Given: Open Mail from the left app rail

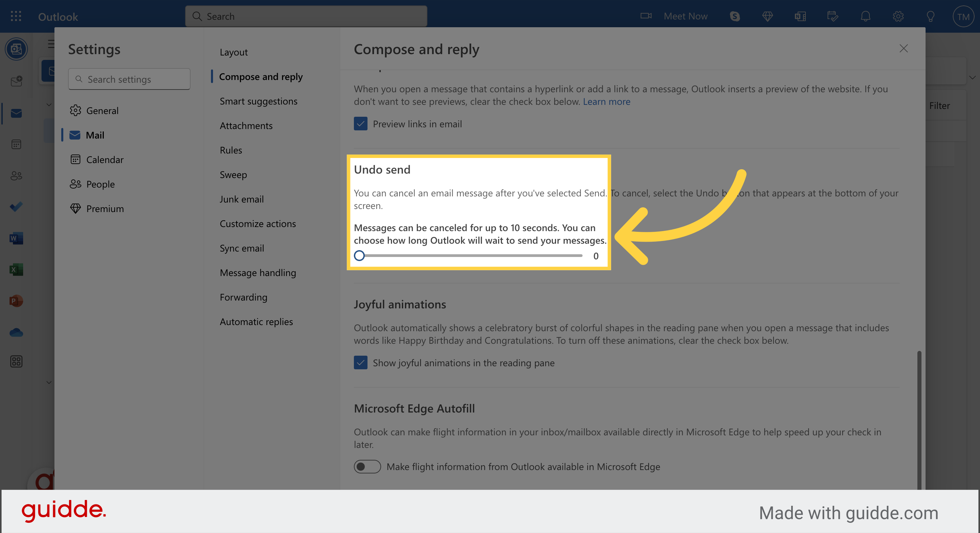Looking at the screenshot, I should tap(16, 113).
